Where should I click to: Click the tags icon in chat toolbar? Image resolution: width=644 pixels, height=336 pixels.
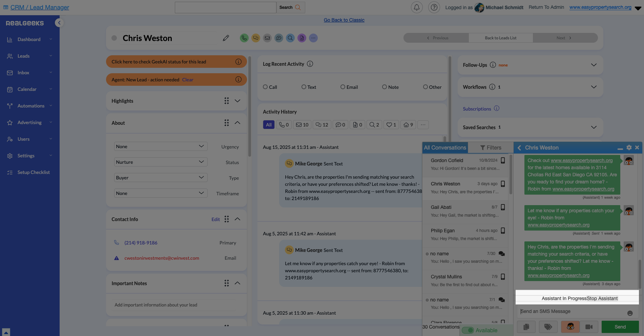tap(548, 327)
